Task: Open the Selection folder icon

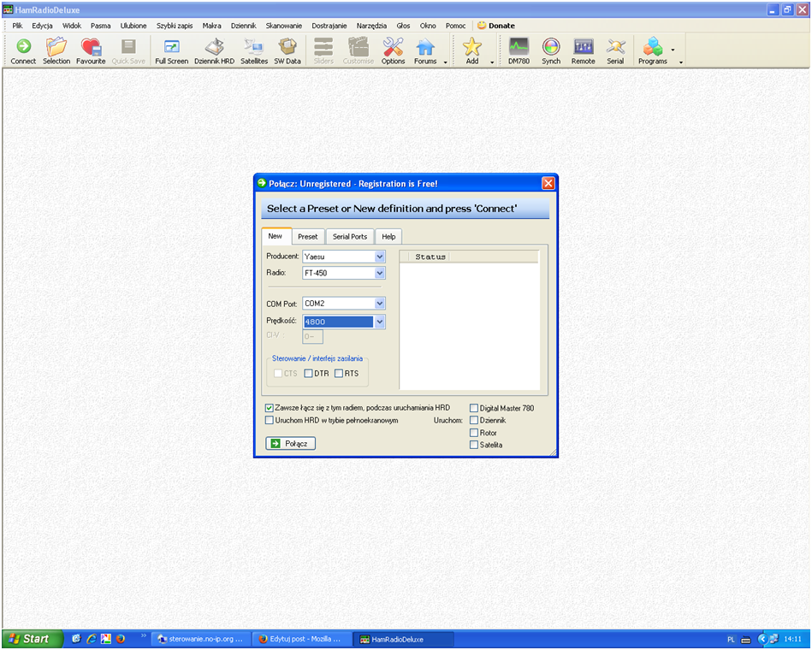Action: 56,51
